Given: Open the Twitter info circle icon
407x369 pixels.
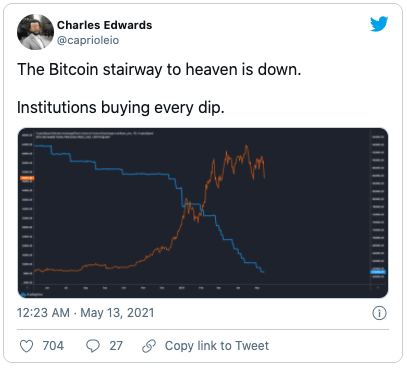Looking at the screenshot, I should [379, 313].
